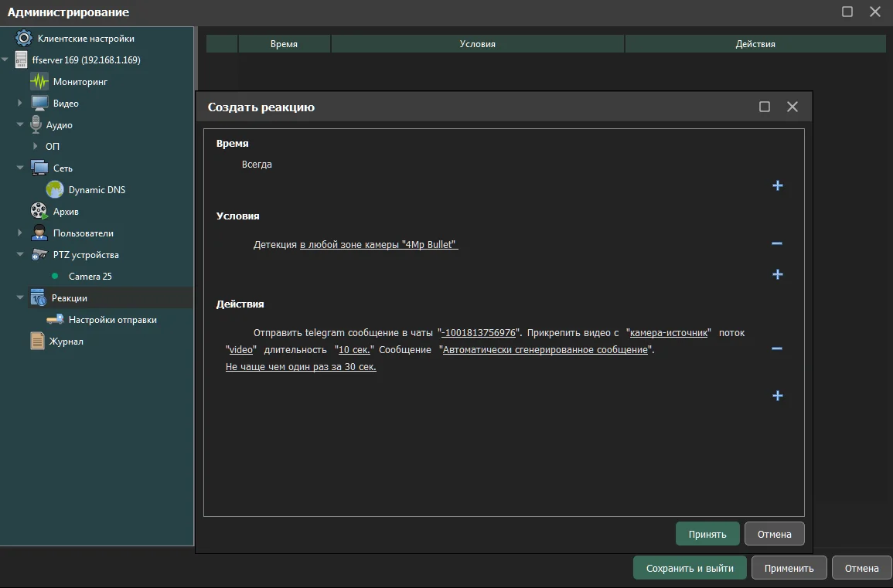Click the Клиентские настройки gear icon
The width and height of the screenshot is (893, 588).
[x=23, y=38]
